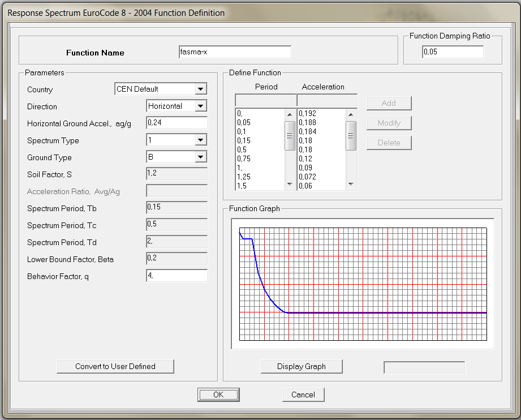Click the Delete button
Screen dimensions: 521x420
click(x=389, y=143)
